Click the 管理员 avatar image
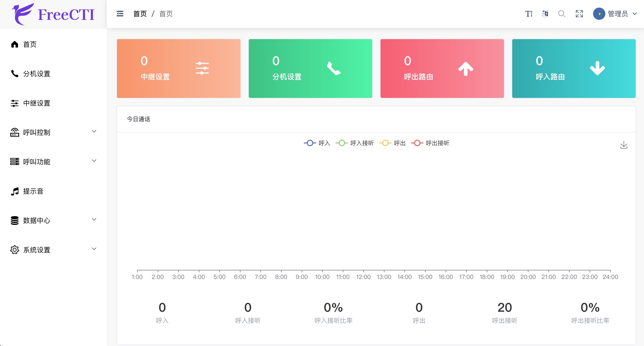Viewport: 644px width, 346px height. point(599,14)
